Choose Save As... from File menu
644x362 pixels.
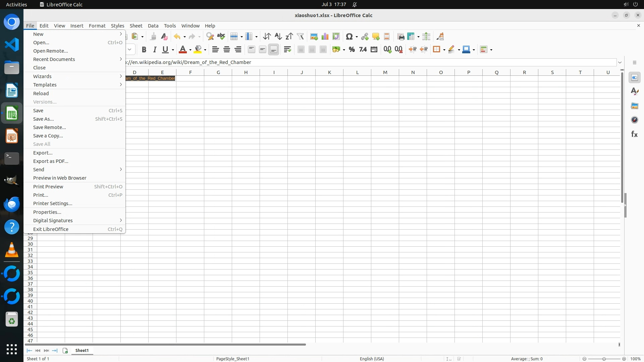pyautogui.click(x=44, y=119)
